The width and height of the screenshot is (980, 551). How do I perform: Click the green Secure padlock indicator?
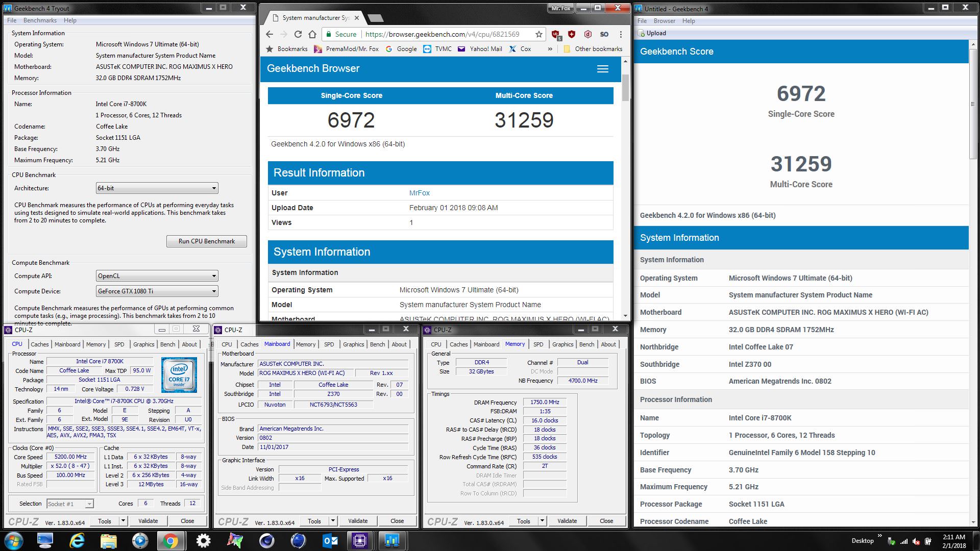(x=341, y=34)
